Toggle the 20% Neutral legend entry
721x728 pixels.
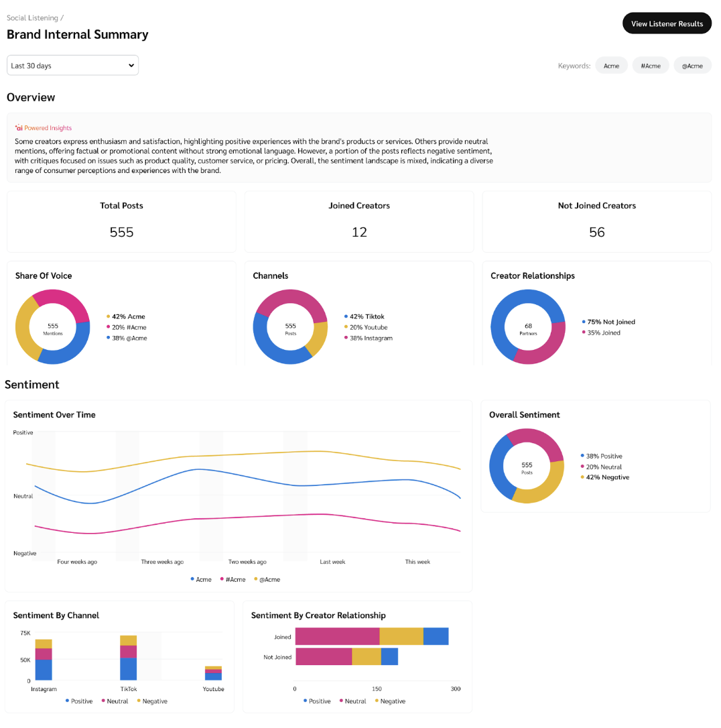[601, 467]
